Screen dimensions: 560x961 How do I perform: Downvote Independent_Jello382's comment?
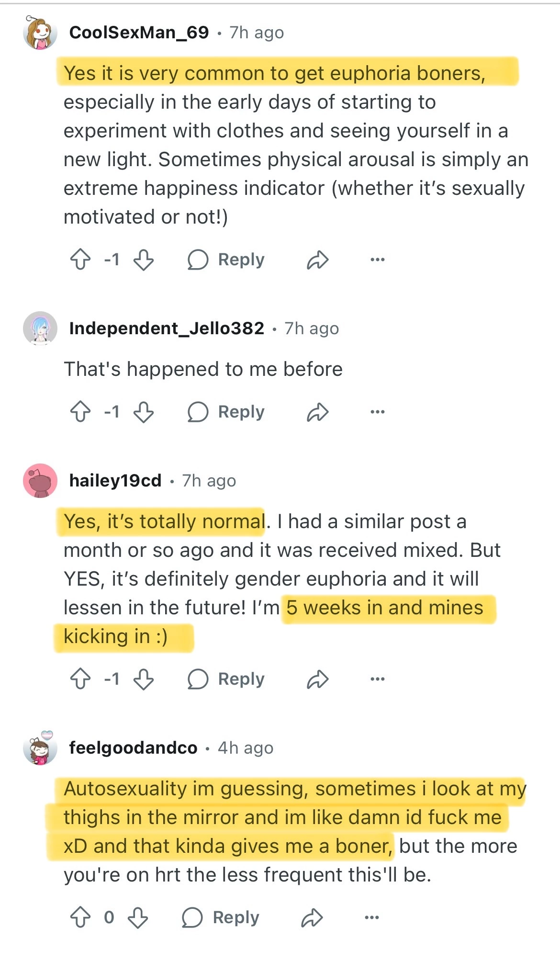coord(144,412)
